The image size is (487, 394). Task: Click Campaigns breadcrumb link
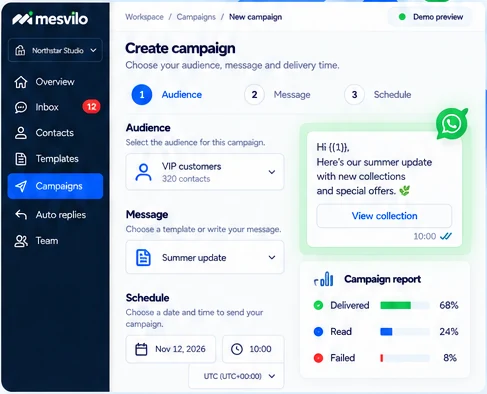196,17
